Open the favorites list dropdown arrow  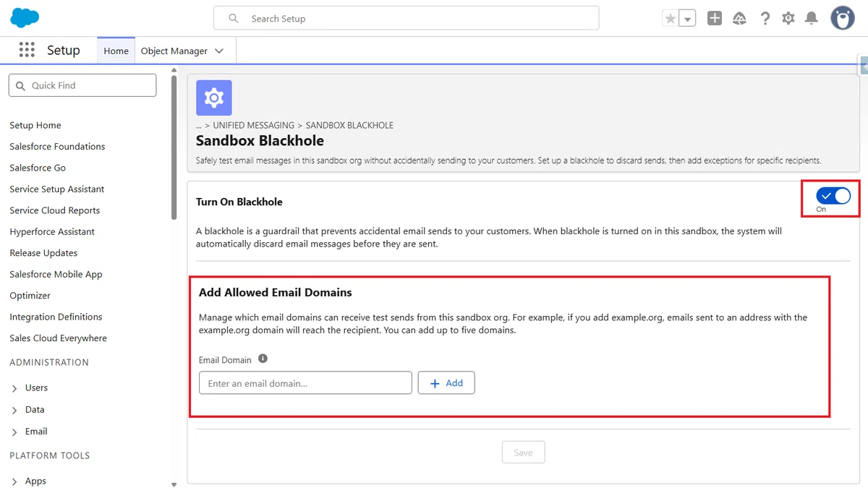pos(688,19)
